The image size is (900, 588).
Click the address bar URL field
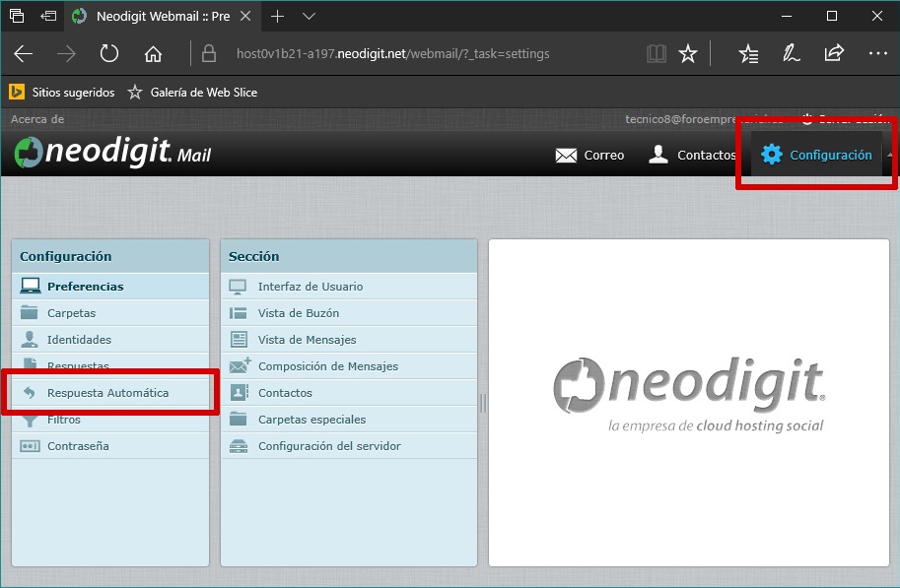pos(392,54)
